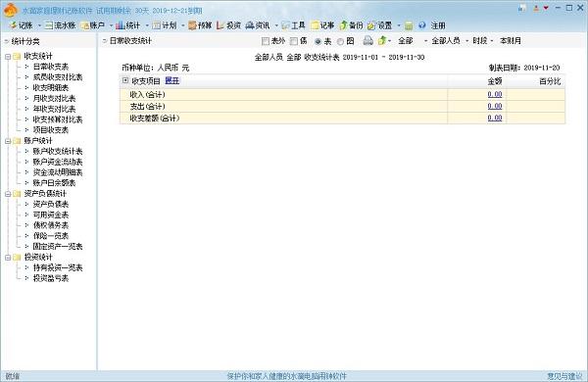588x382 pixels.
Task: Open the 记账 bookkeeping toolbar icon
Action: pos(13,25)
